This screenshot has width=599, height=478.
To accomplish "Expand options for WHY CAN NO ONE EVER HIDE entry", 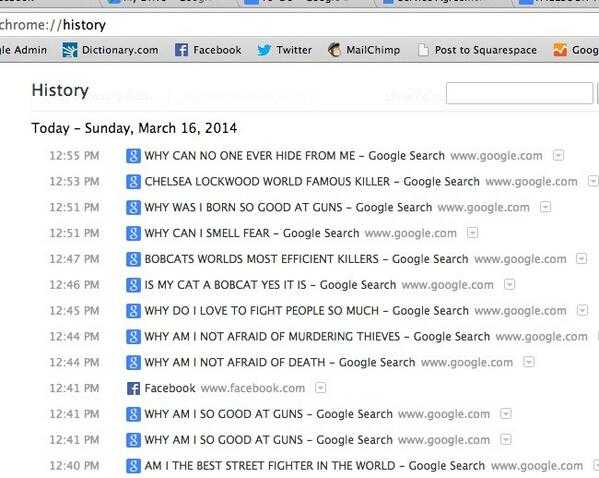I will [558, 156].
